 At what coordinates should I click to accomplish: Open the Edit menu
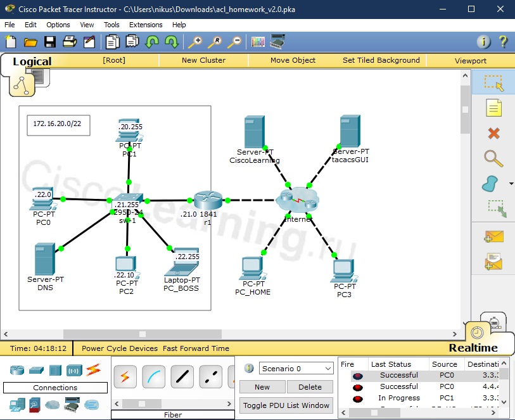click(x=30, y=25)
